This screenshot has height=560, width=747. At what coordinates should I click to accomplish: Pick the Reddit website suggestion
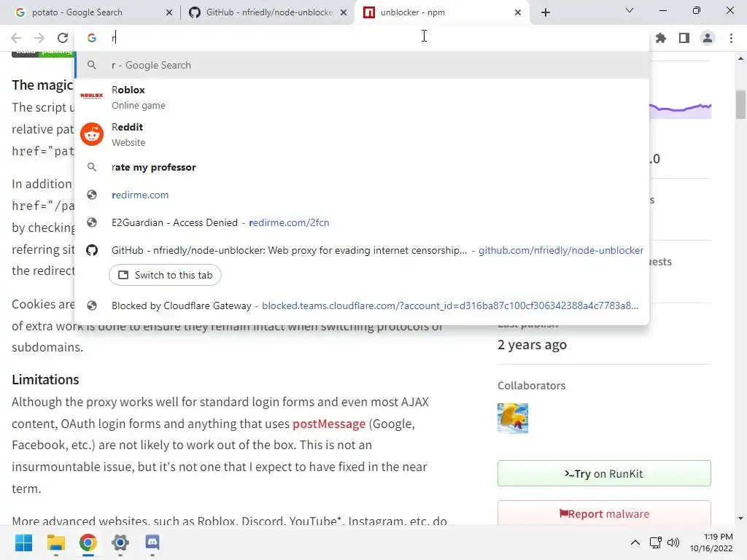362,134
